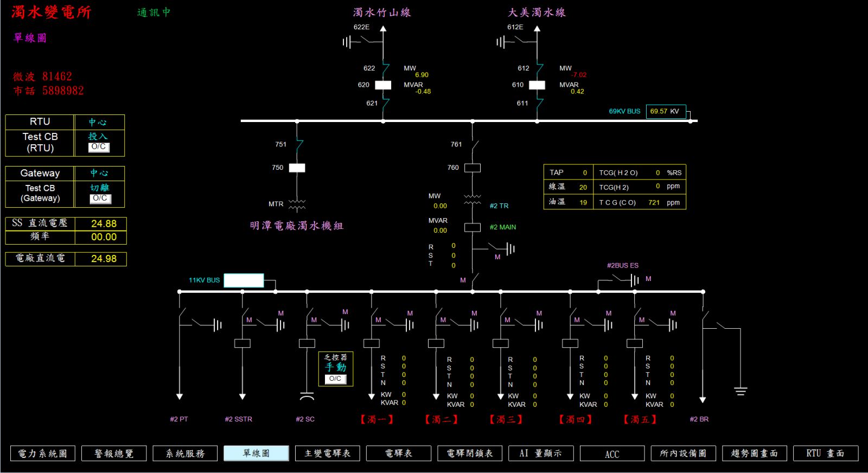The width and height of the screenshot is (868, 473).
Task: Click the 大美濁水線 MW value -7.02
Action: point(578,75)
